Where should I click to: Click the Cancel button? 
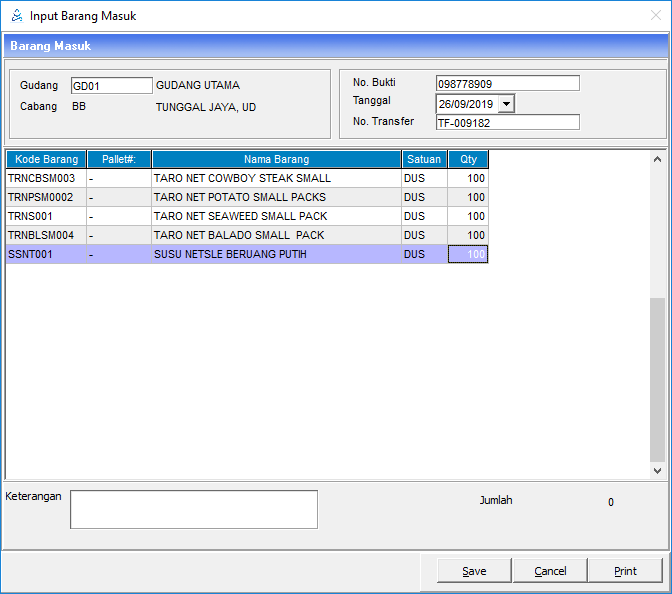pos(550,571)
